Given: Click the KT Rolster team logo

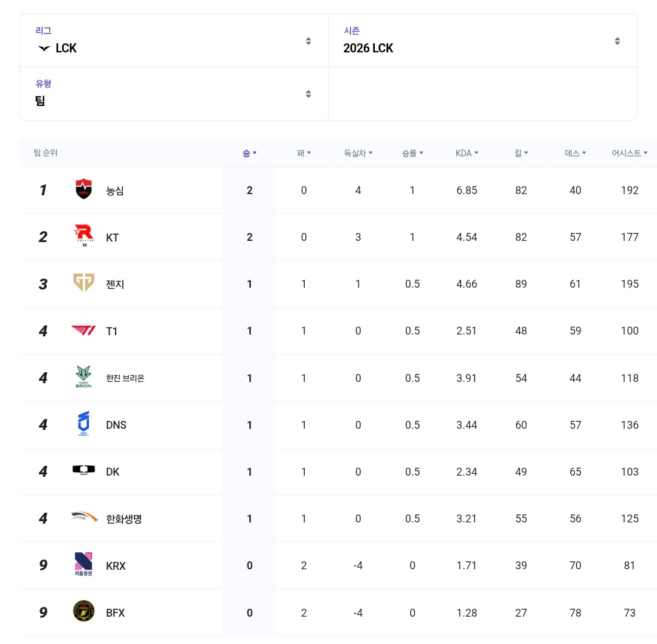Looking at the screenshot, I should [84, 237].
